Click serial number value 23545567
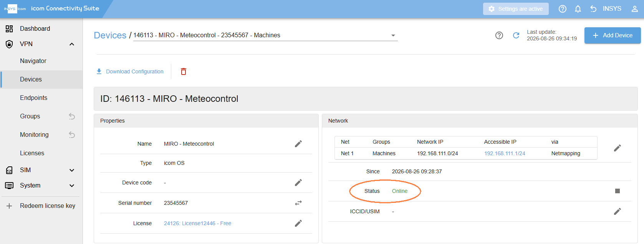644x244 pixels. [176, 203]
